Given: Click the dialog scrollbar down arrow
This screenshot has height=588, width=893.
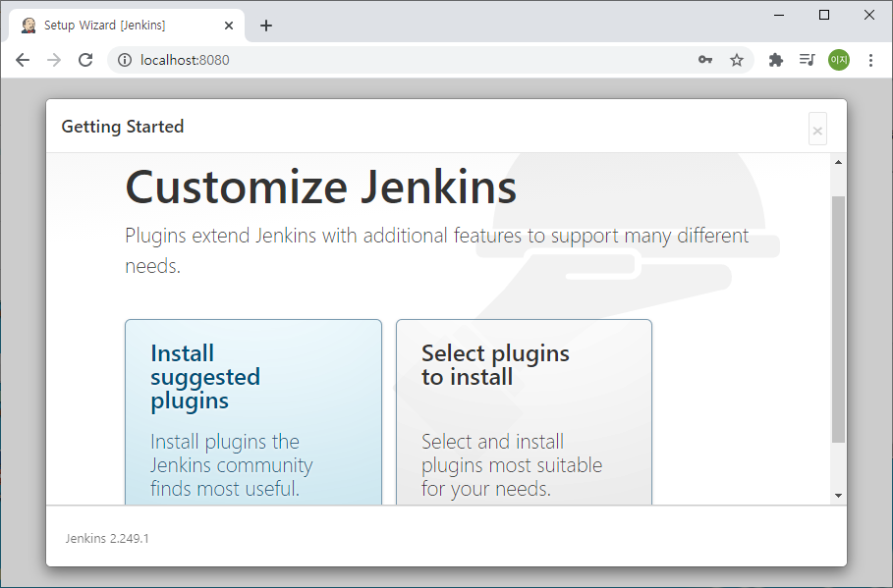Looking at the screenshot, I should [838, 495].
